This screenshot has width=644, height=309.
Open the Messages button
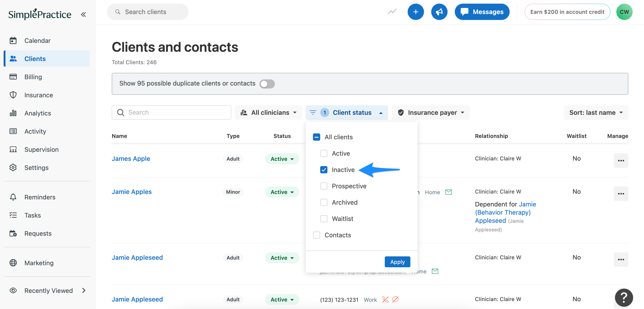coord(482,12)
